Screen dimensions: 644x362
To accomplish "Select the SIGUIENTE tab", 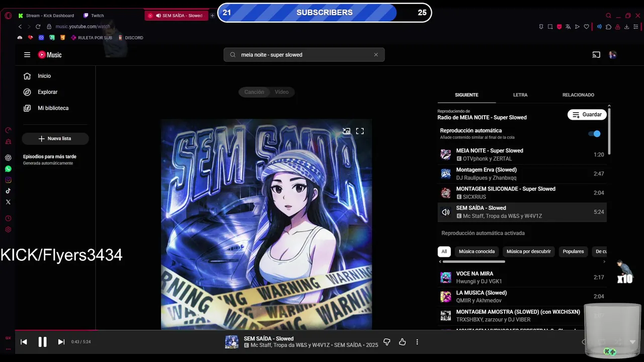I will (x=466, y=95).
